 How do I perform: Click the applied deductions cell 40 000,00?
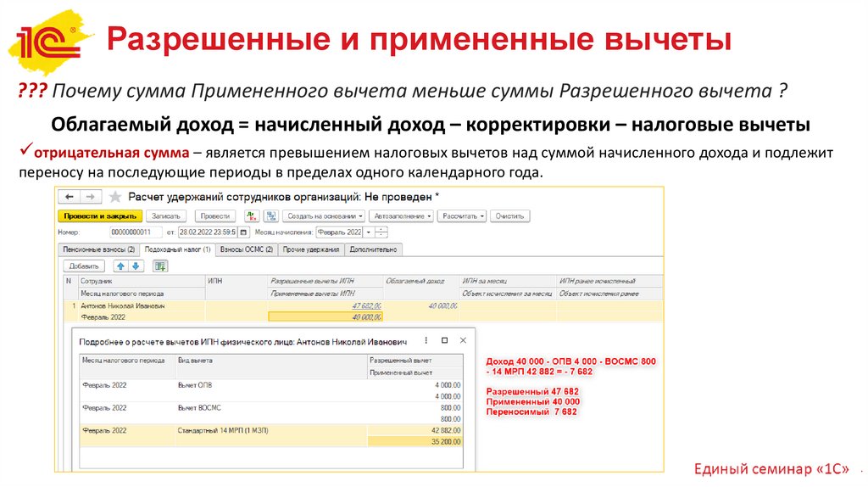coord(325,317)
